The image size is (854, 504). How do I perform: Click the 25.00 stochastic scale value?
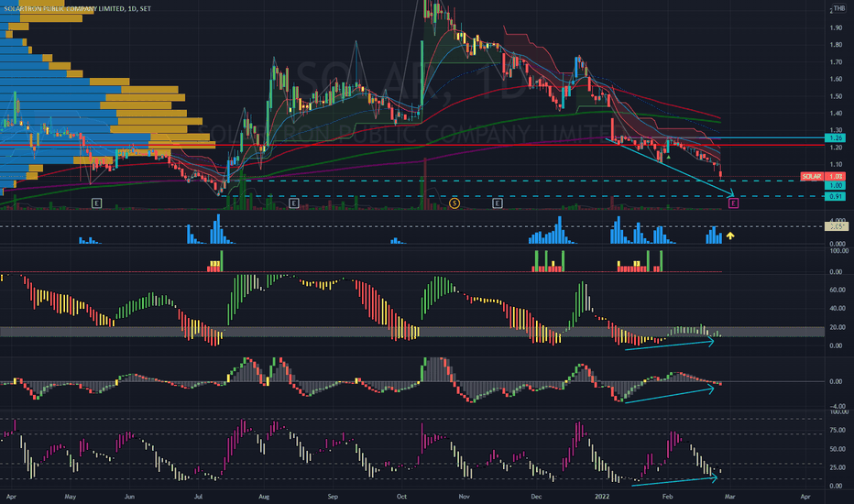pos(838,467)
